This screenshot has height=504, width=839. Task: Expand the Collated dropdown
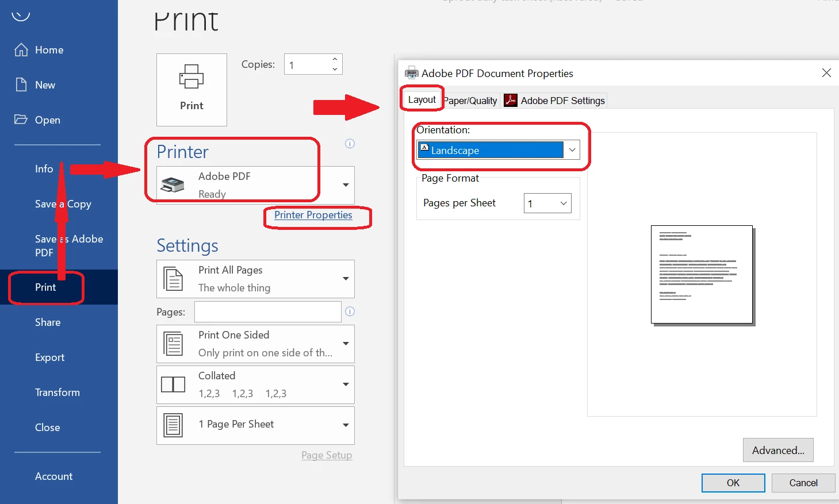pos(346,384)
